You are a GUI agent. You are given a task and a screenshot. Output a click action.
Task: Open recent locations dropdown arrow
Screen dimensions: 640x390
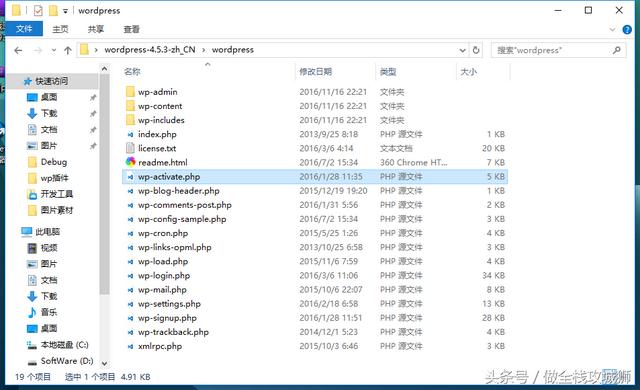[x=53, y=50]
